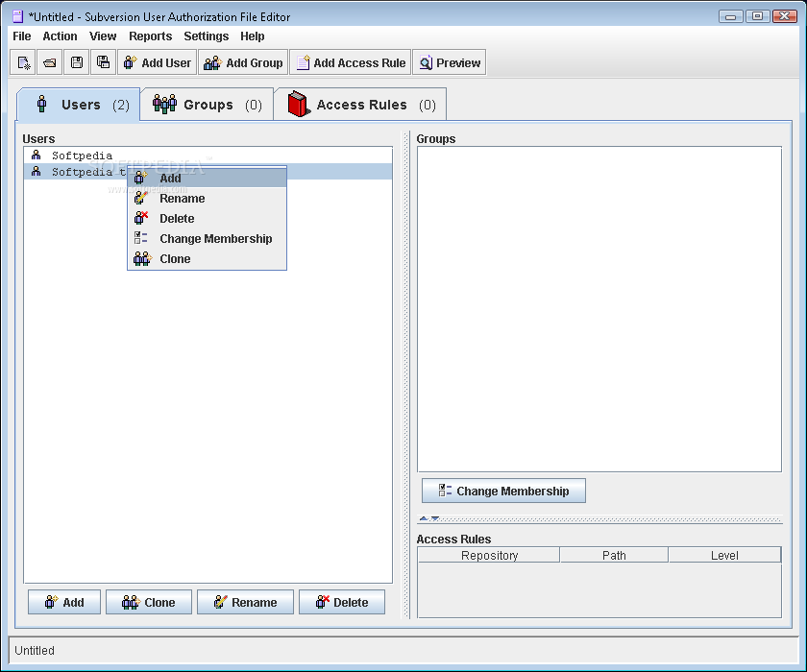Open the Preview from toolbar
This screenshot has width=807, height=672.
click(x=450, y=62)
